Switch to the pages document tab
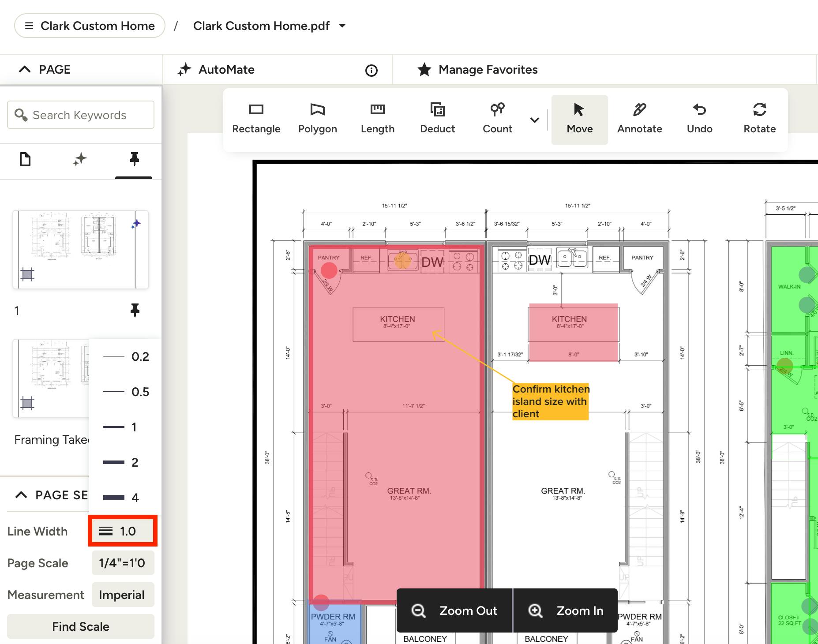The image size is (818, 644). [x=25, y=159]
